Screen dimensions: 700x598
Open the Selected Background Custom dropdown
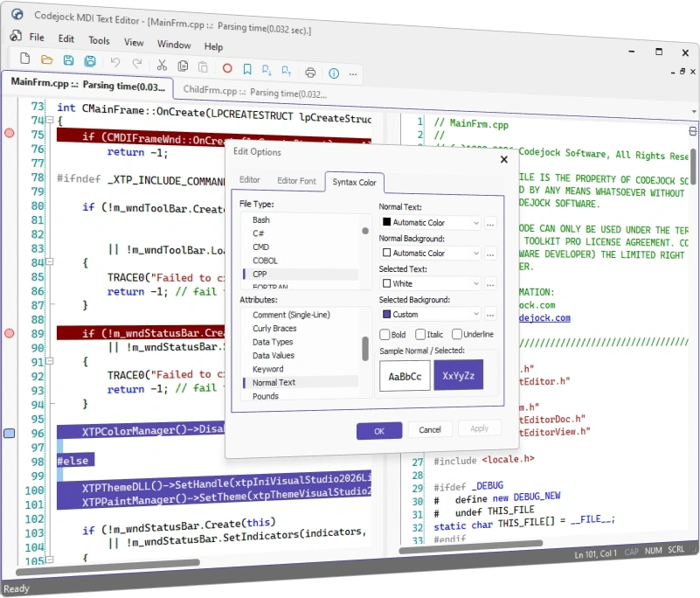[430, 315]
